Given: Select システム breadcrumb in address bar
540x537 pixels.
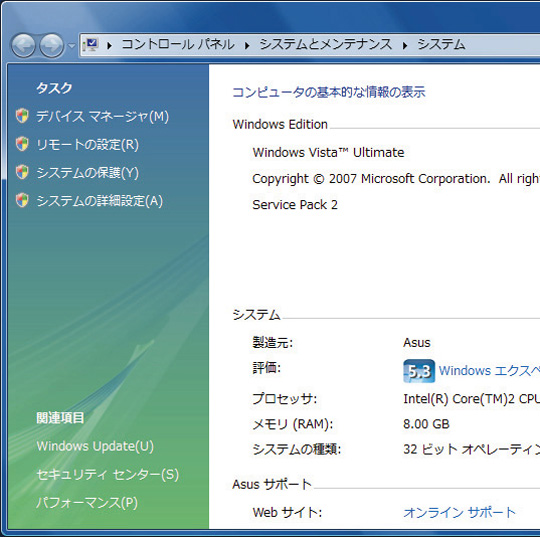Looking at the screenshot, I should point(441,44).
